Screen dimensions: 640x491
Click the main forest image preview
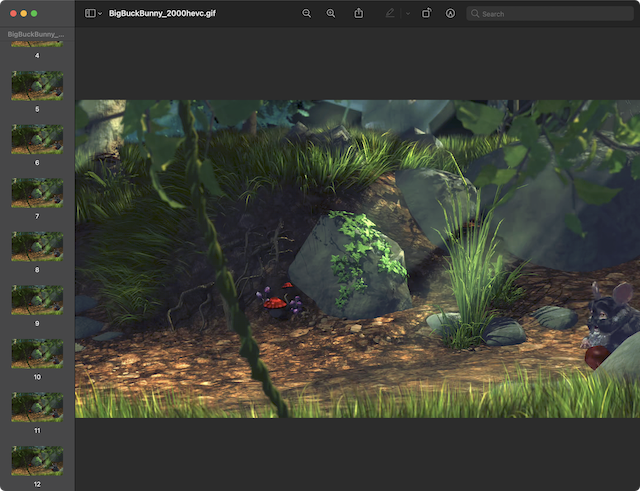[357, 259]
